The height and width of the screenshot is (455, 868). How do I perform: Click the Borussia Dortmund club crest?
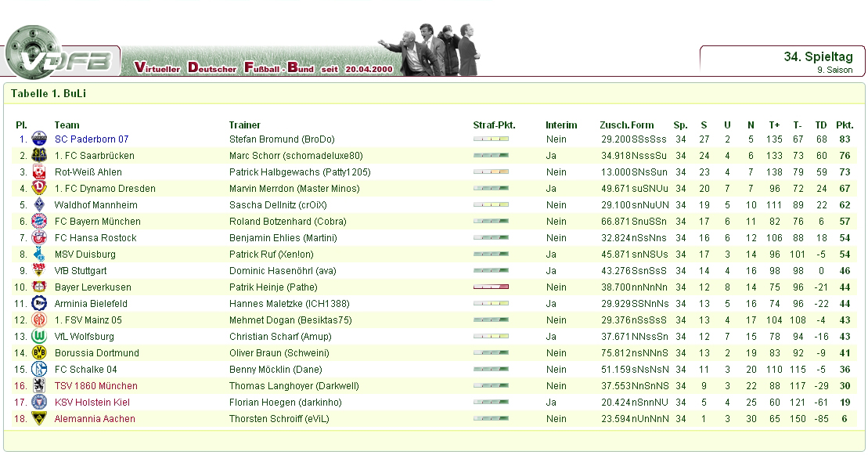[39, 353]
